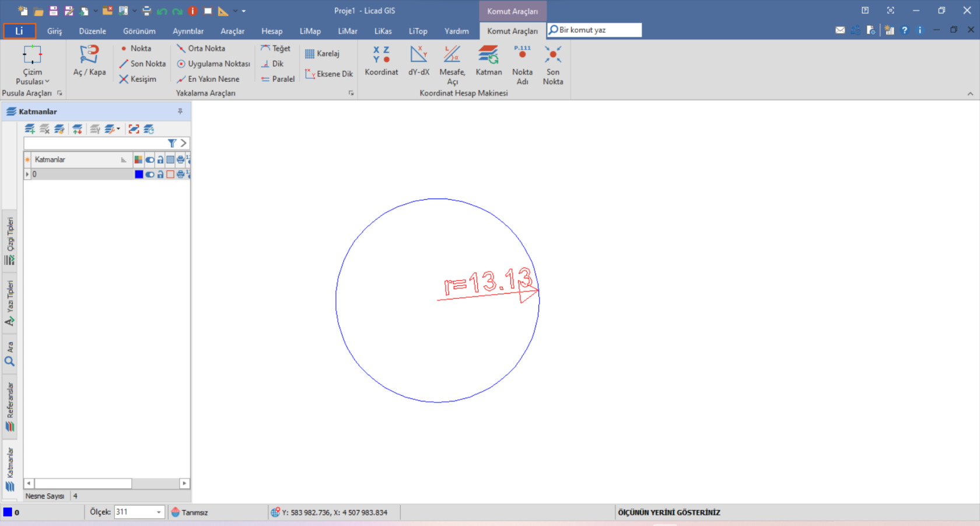Open the Customize Quick Access Toolbar dropdown arrow
The width and height of the screenshot is (980, 526).
[244, 11]
